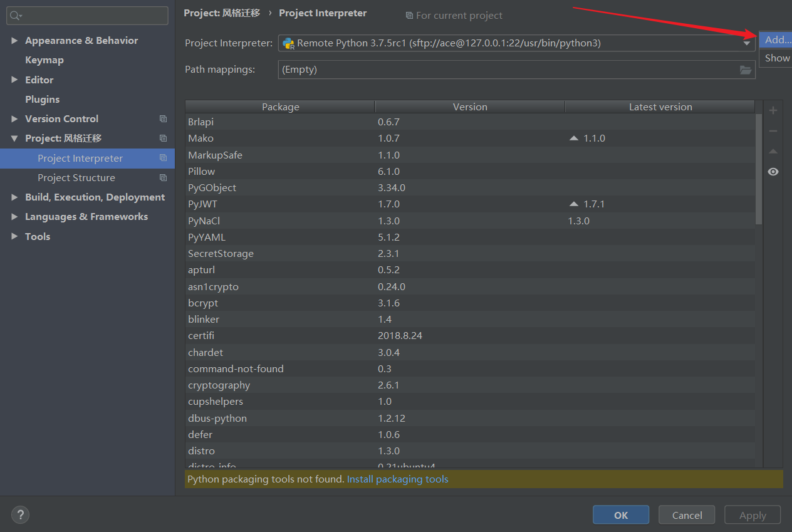The image size is (792, 532).
Task: Select the cryptography package row
Action: click(x=470, y=385)
